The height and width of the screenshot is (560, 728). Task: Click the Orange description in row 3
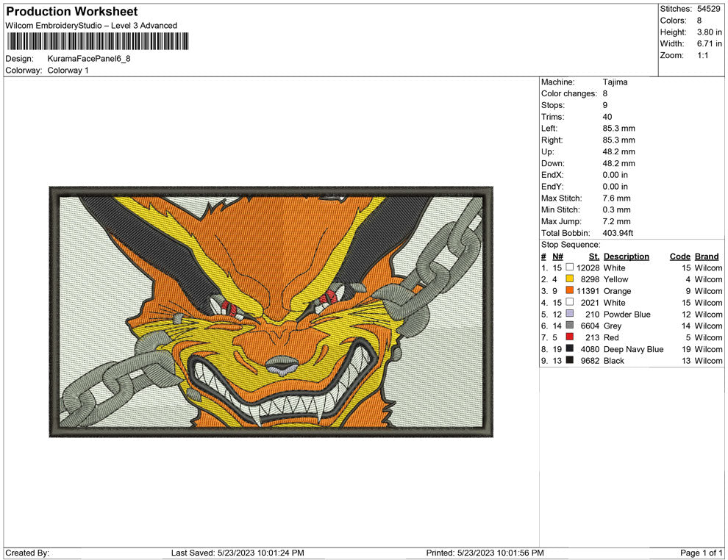617,291
